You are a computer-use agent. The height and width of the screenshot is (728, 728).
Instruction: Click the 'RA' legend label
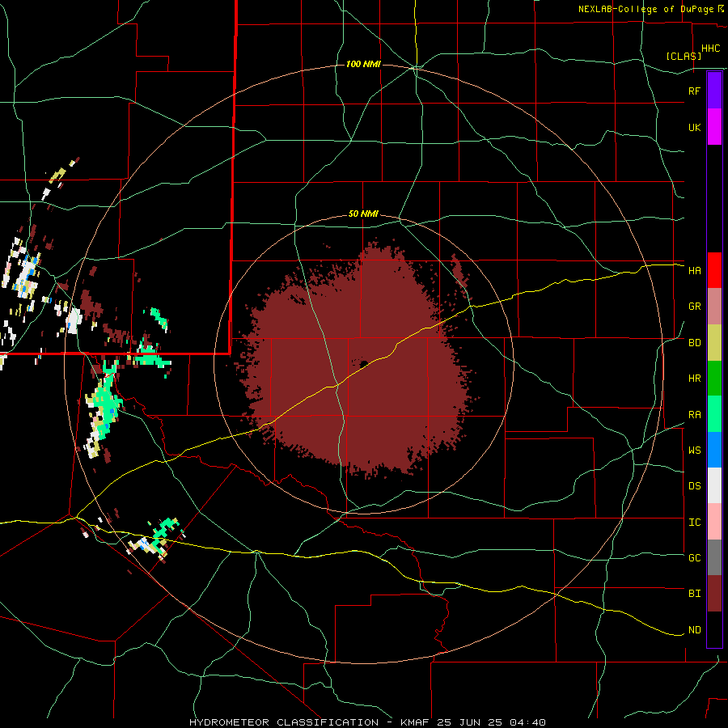point(694,415)
